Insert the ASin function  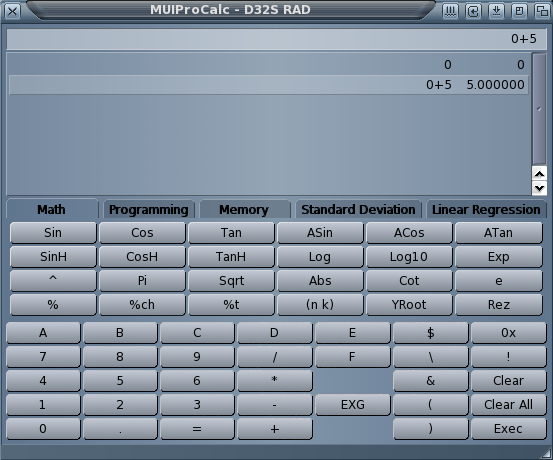click(320, 233)
